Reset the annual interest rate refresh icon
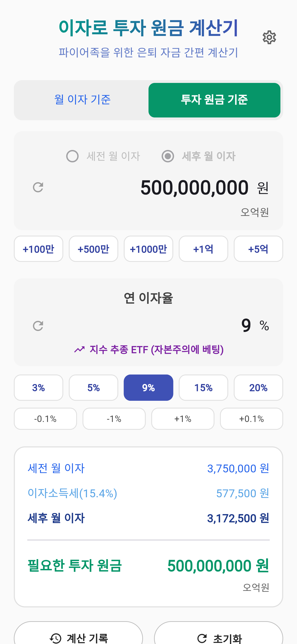 click(x=38, y=326)
